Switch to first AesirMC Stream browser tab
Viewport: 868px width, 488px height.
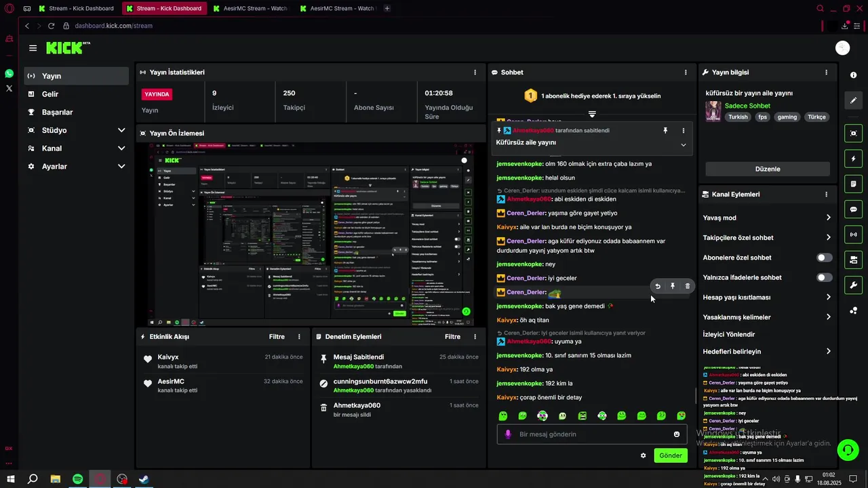point(250,9)
